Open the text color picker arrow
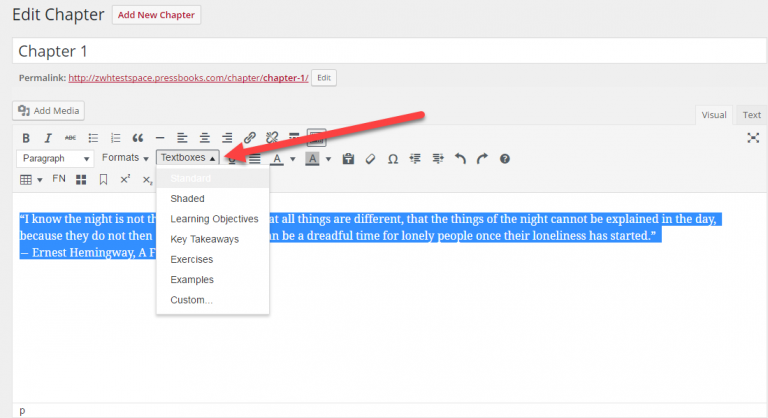768x418 pixels. pos(292,159)
